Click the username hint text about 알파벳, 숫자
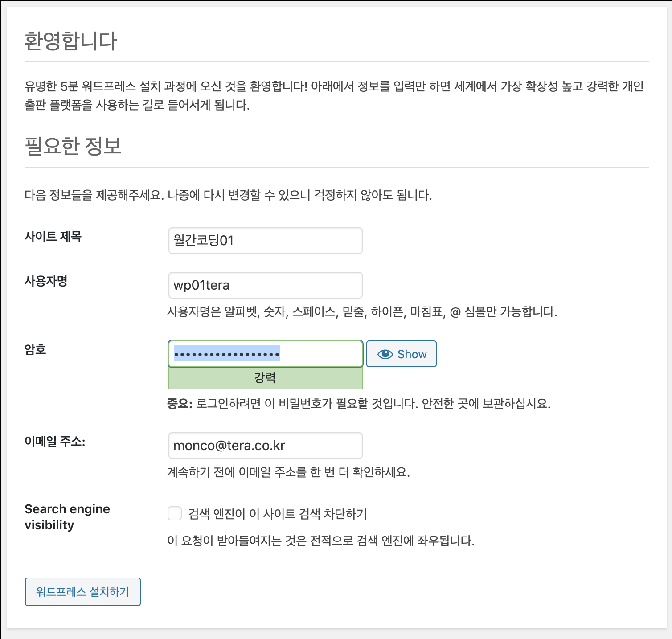Screen dimensions: 672x639 click(362, 311)
